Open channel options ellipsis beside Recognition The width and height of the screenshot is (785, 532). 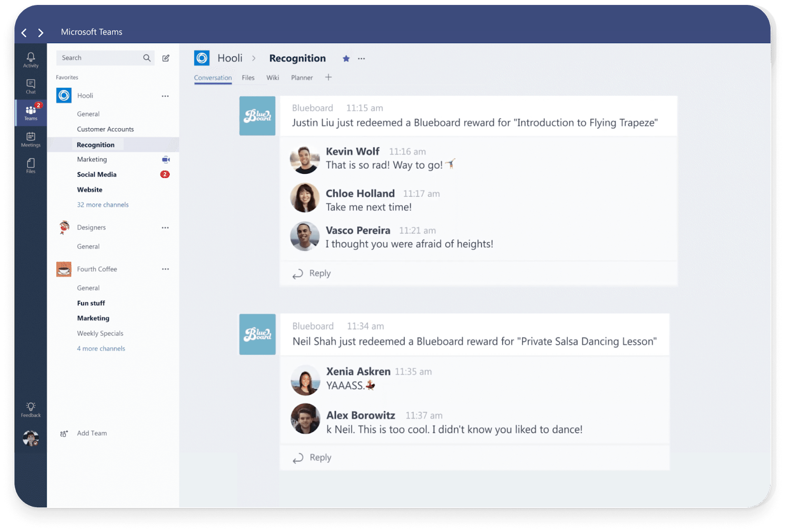[362, 58]
